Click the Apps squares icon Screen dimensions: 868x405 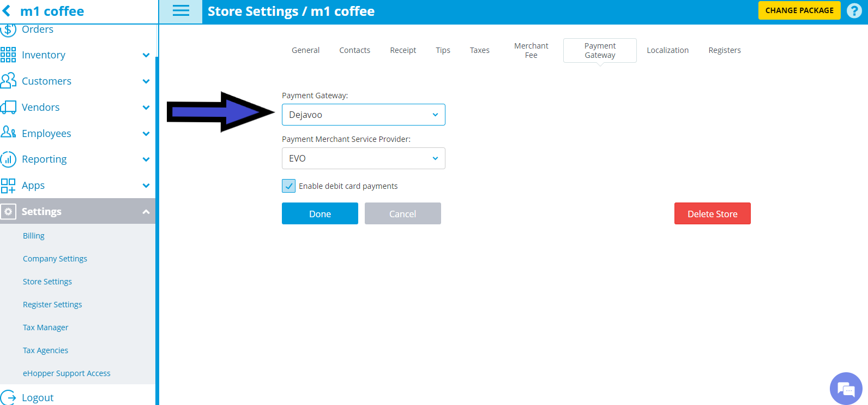[8, 186]
